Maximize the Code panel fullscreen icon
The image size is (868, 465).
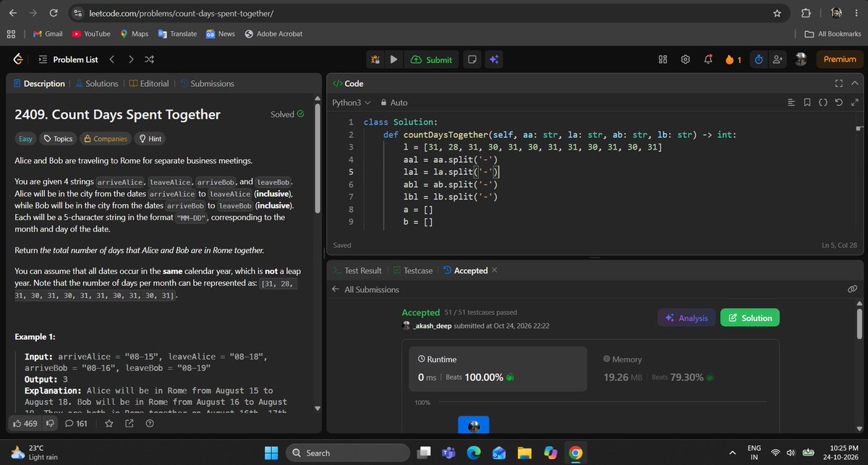coord(839,83)
